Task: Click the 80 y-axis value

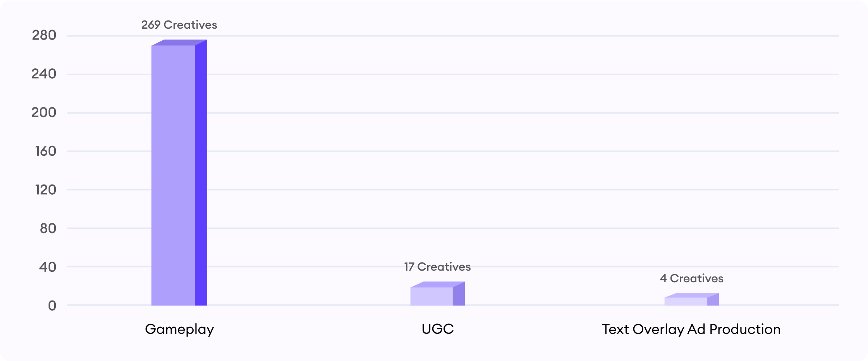Action: (x=48, y=228)
